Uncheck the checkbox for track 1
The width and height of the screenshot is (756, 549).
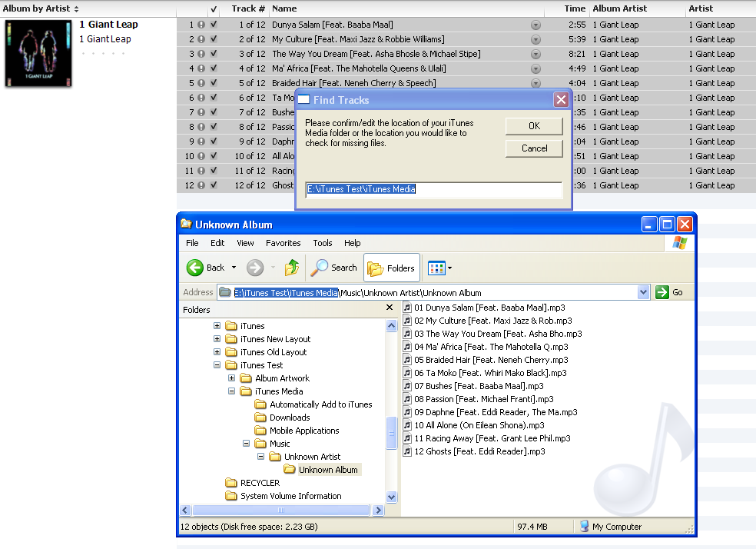[x=214, y=25]
